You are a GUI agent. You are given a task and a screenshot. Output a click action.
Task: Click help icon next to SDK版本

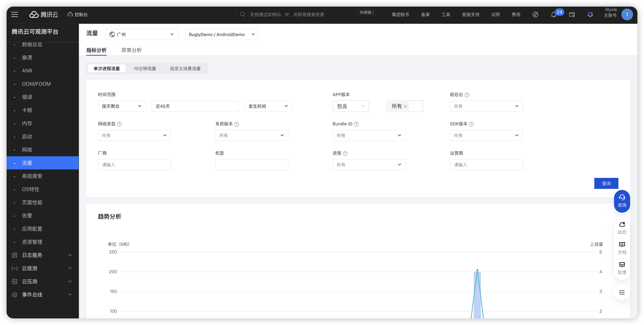point(471,124)
